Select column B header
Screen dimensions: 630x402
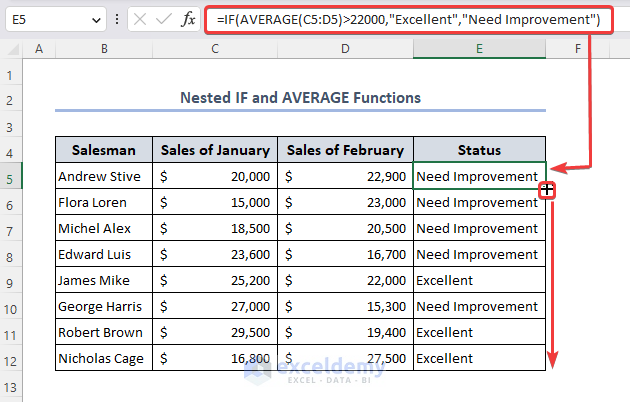pos(103,48)
